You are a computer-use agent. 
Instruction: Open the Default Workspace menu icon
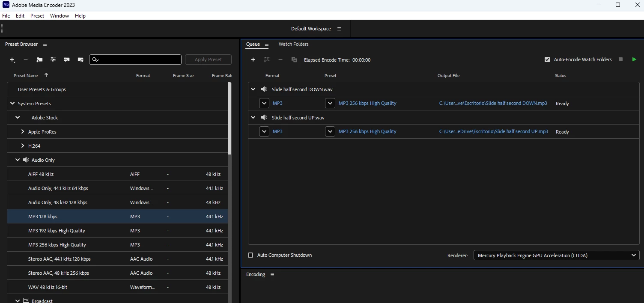pos(339,29)
